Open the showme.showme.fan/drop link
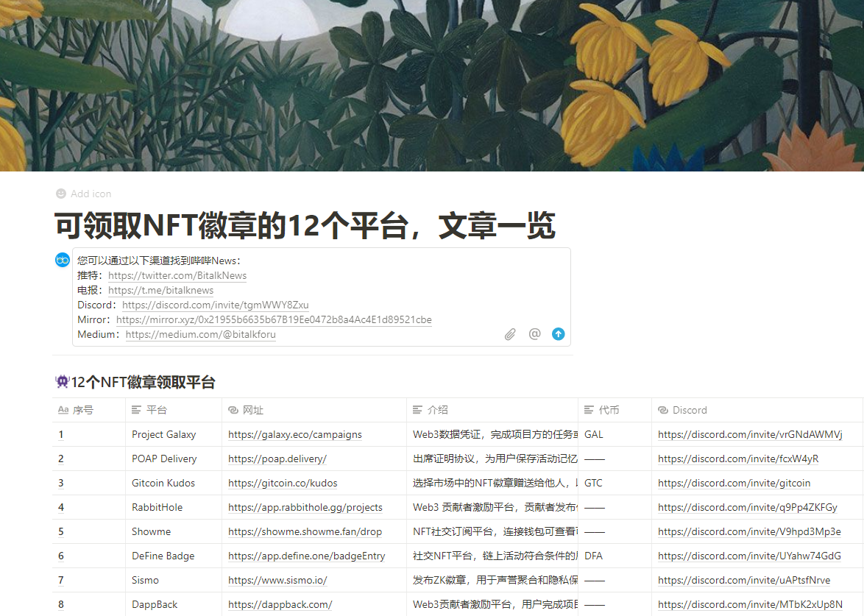Viewport: 864px width, 616px height. 305,531
